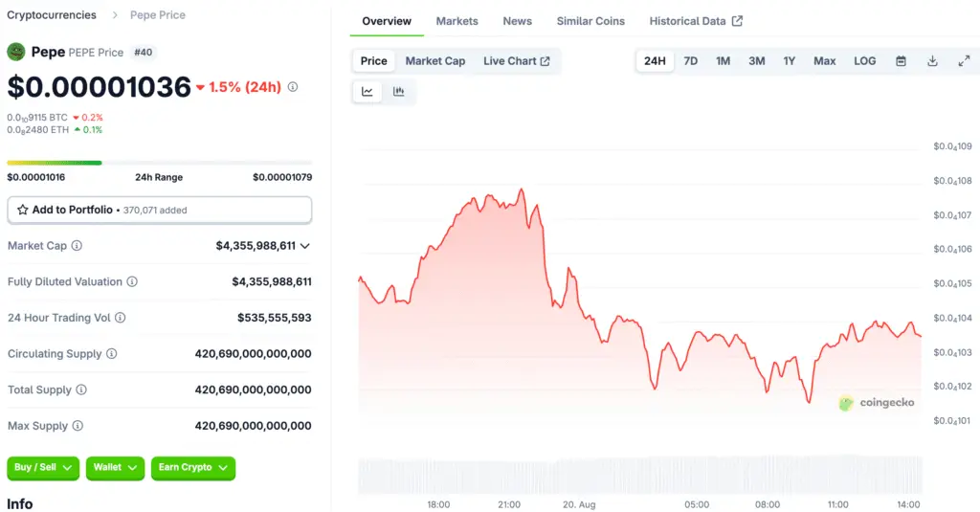Click the 24 Hour Trading Vol info icon

[120, 318]
